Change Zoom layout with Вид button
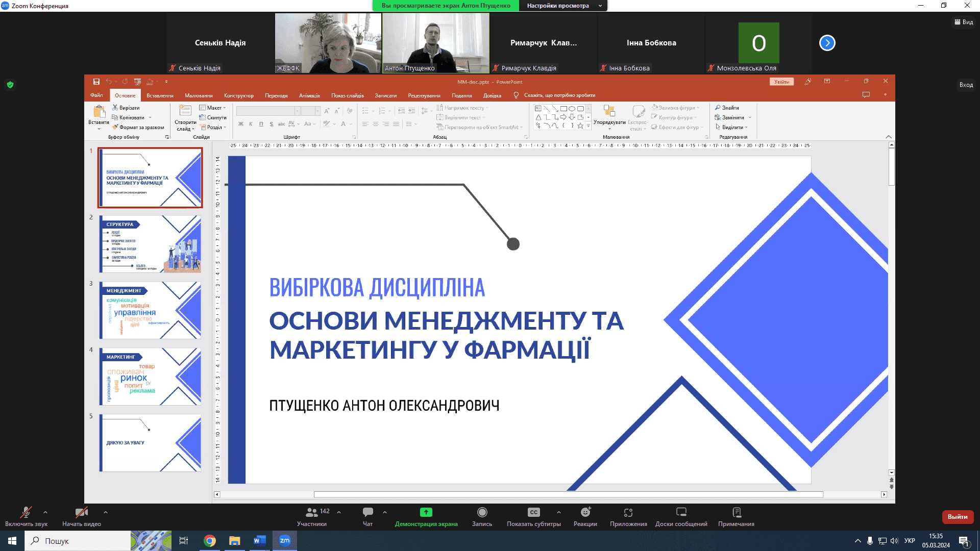Screen dimensions: 980x551 pos(964,22)
